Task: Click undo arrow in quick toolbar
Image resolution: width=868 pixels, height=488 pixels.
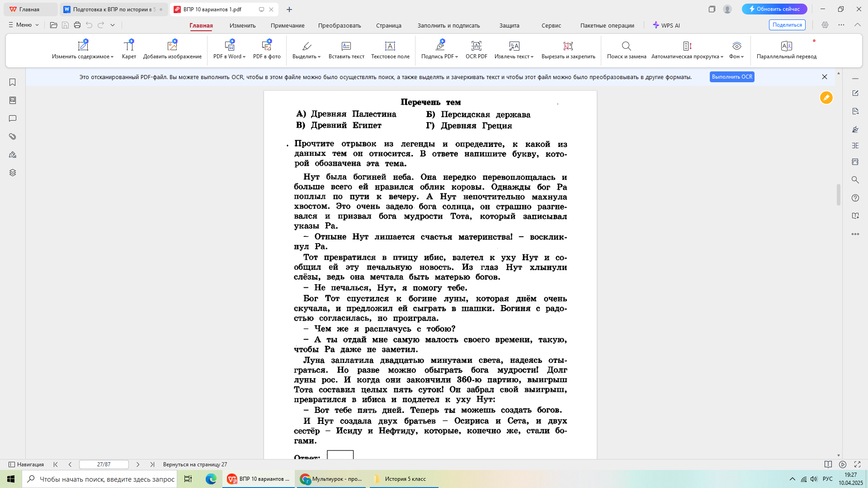Action: pyautogui.click(x=89, y=25)
